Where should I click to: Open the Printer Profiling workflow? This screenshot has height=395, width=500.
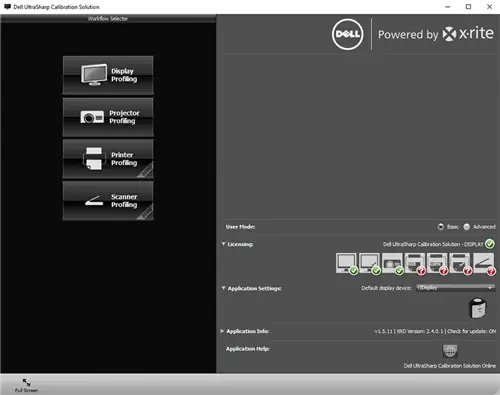coord(108,159)
